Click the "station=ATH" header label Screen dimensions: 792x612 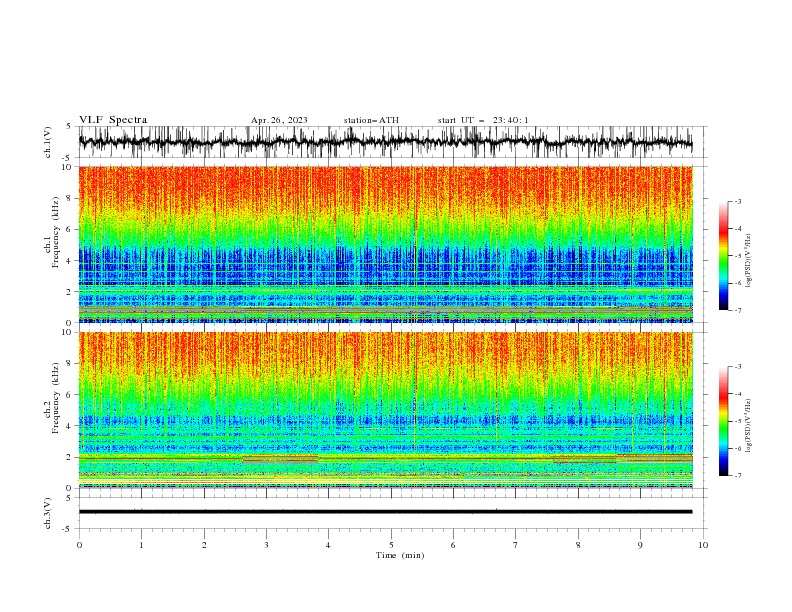click(371, 120)
